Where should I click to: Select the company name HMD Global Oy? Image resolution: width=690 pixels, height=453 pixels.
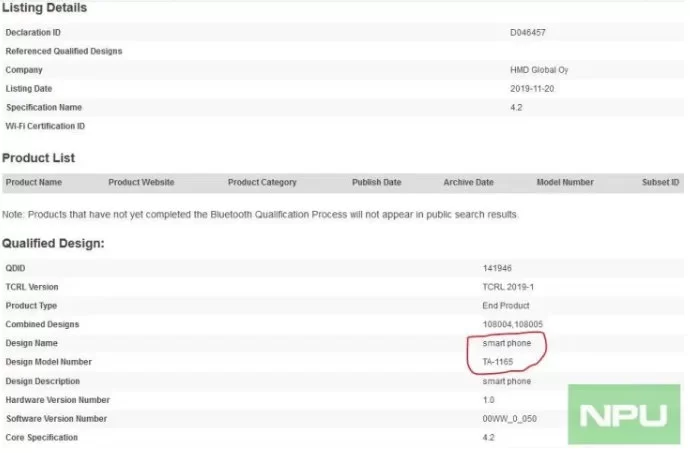[538, 70]
